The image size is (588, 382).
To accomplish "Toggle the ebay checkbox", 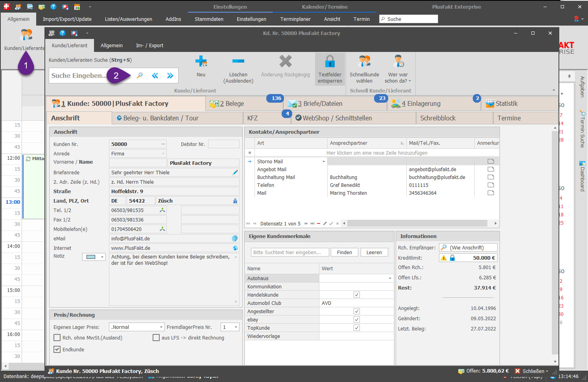I will pyautogui.click(x=357, y=319).
